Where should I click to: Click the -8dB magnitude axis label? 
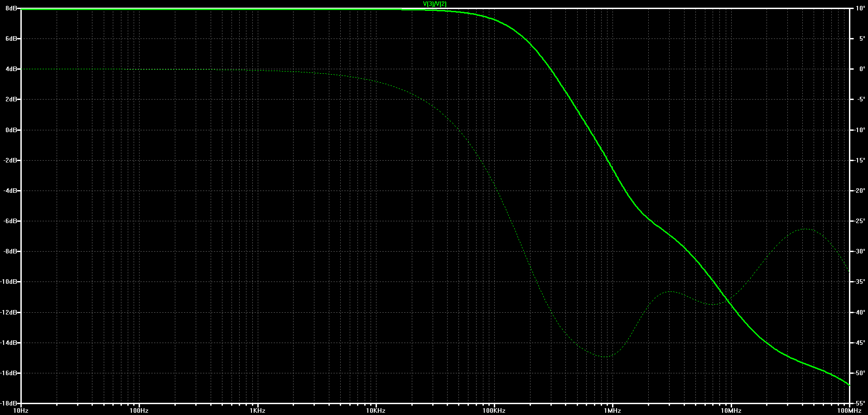pos(10,251)
